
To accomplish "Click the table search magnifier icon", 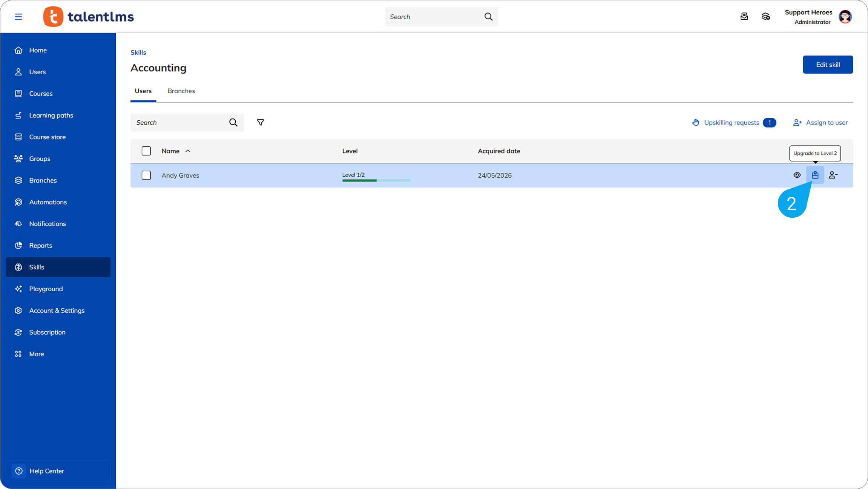I will click(x=233, y=122).
